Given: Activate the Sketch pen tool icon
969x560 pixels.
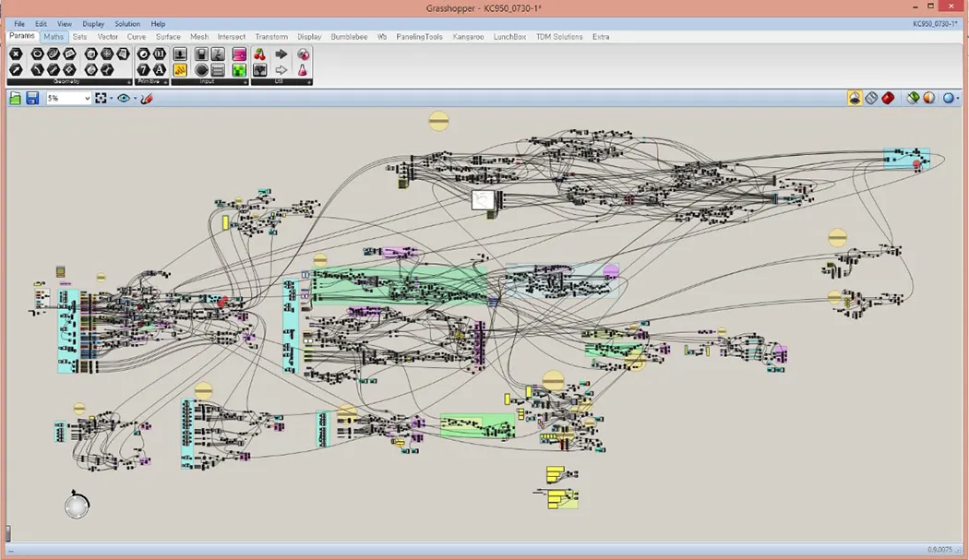Looking at the screenshot, I should coord(147,98).
